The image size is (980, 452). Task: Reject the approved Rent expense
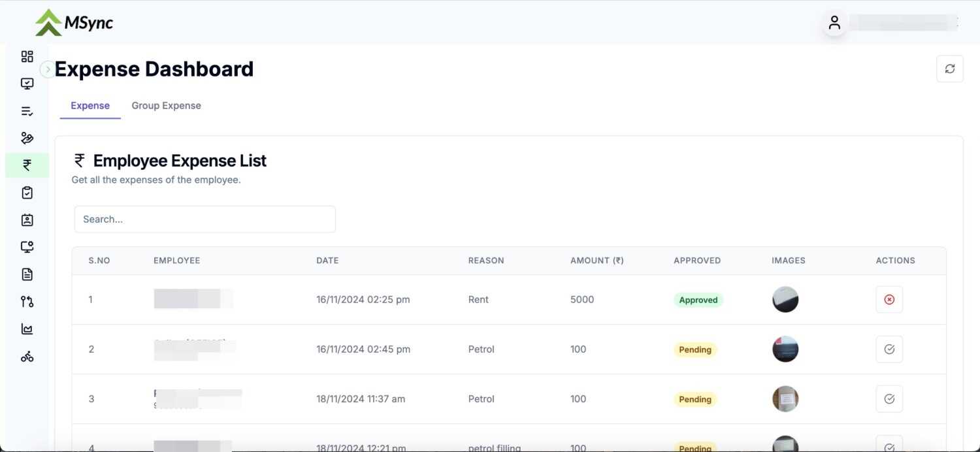889,300
